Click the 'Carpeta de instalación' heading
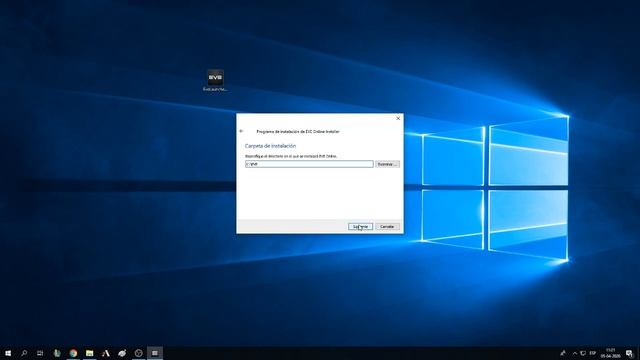 click(x=270, y=146)
